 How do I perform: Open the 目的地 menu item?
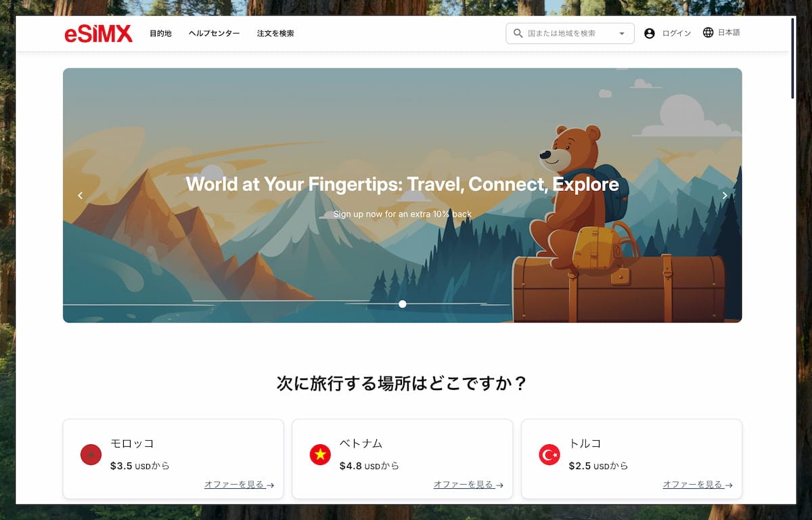pos(160,33)
